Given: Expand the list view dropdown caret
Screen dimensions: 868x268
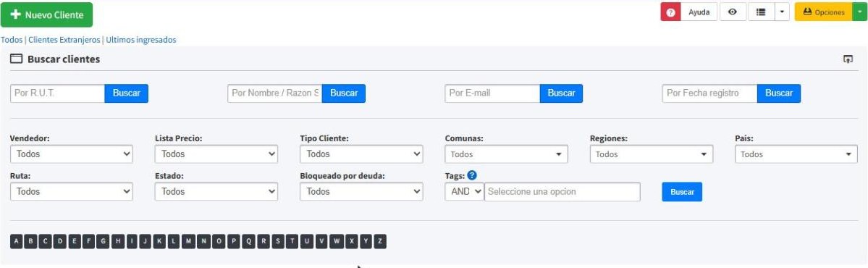Looking at the screenshot, I should coord(782,12).
